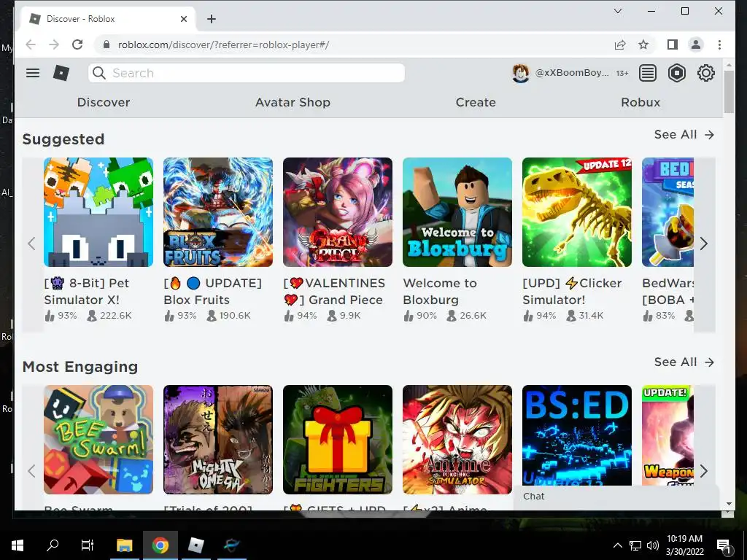
Task: Open the Fighters gift box thumbnail
Action: 338,440
